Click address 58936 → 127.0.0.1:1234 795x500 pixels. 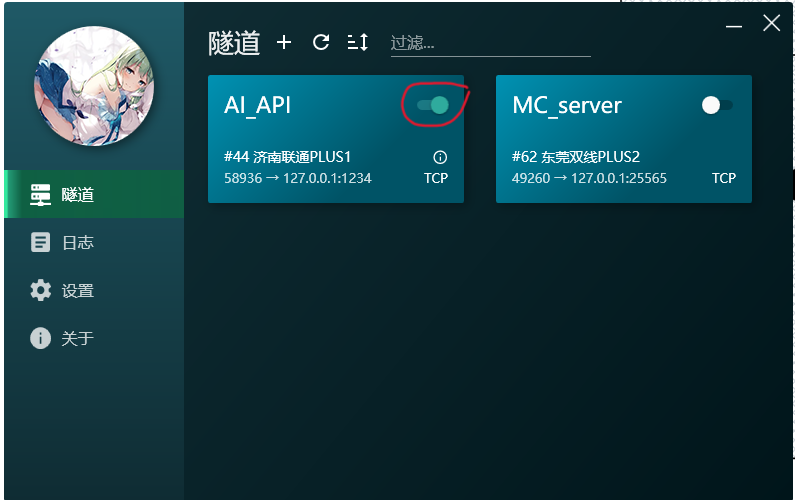tap(298, 178)
